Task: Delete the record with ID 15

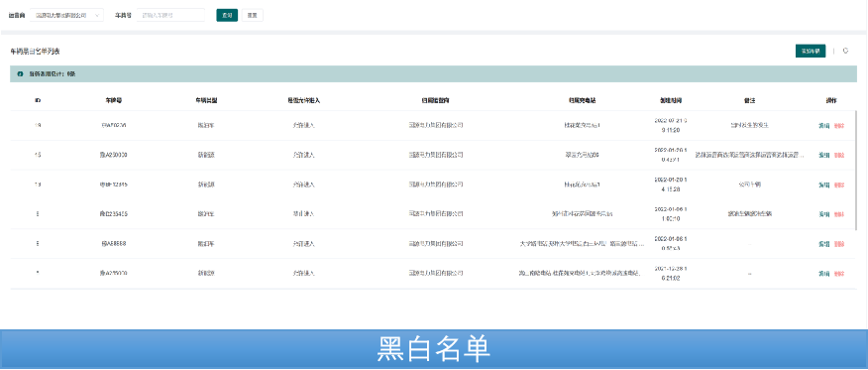Action: click(839, 155)
